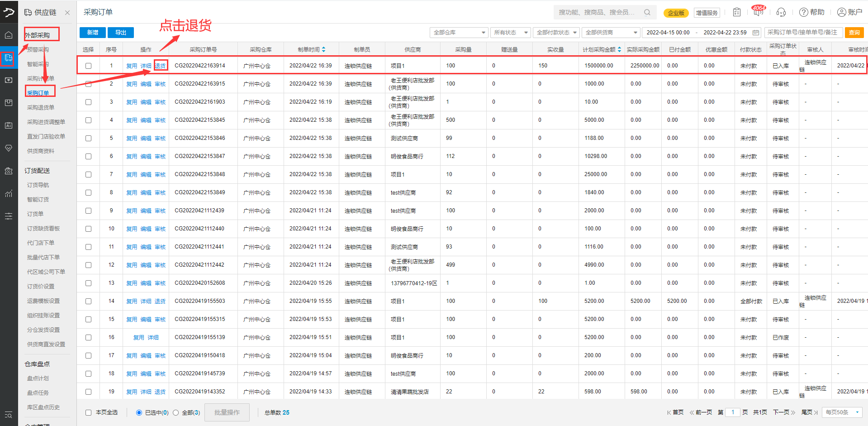Click the app logo in the dark sidebar

point(9,12)
